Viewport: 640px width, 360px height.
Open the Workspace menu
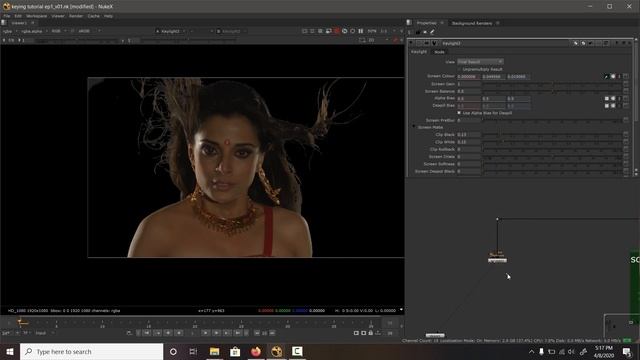(36, 16)
